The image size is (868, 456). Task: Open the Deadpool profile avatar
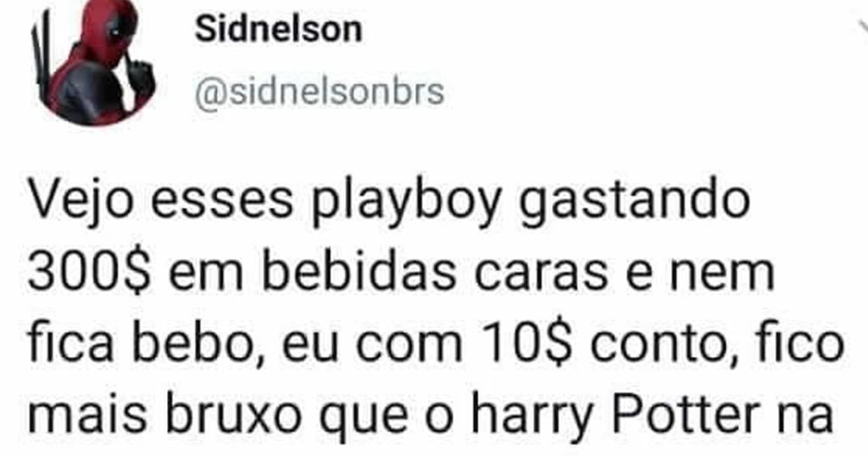click(x=93, y=61)
